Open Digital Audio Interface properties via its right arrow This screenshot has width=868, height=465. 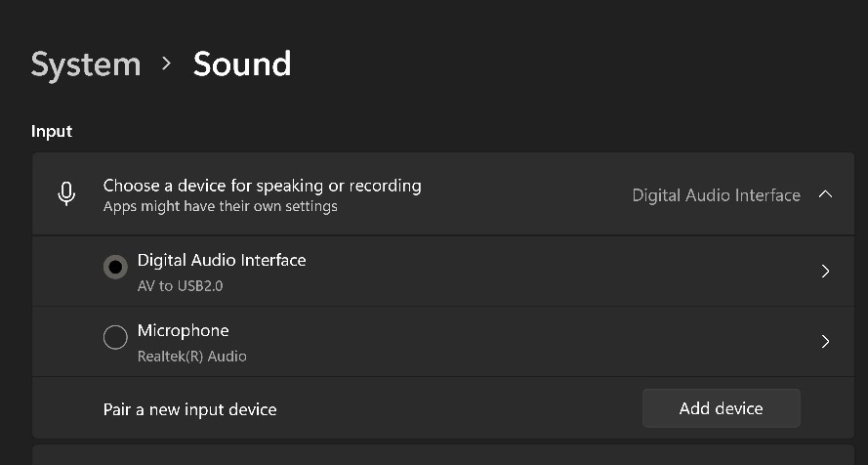tap(825, 271)
